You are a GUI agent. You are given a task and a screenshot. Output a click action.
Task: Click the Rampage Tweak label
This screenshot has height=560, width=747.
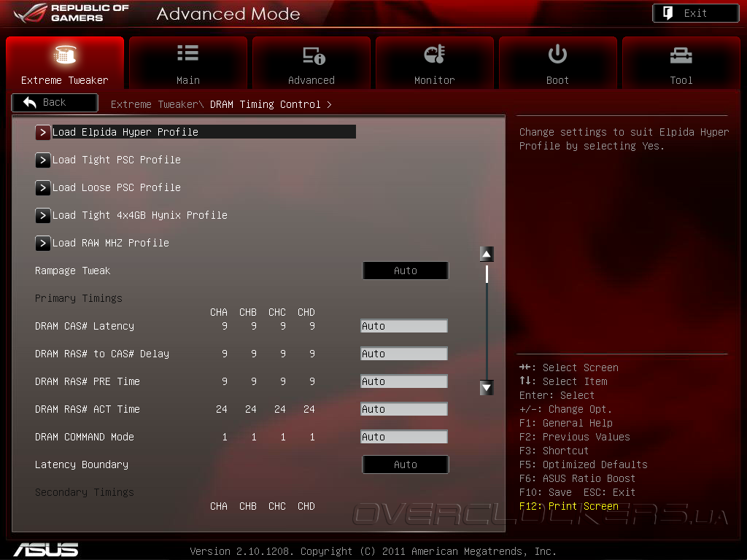[72, 271]
